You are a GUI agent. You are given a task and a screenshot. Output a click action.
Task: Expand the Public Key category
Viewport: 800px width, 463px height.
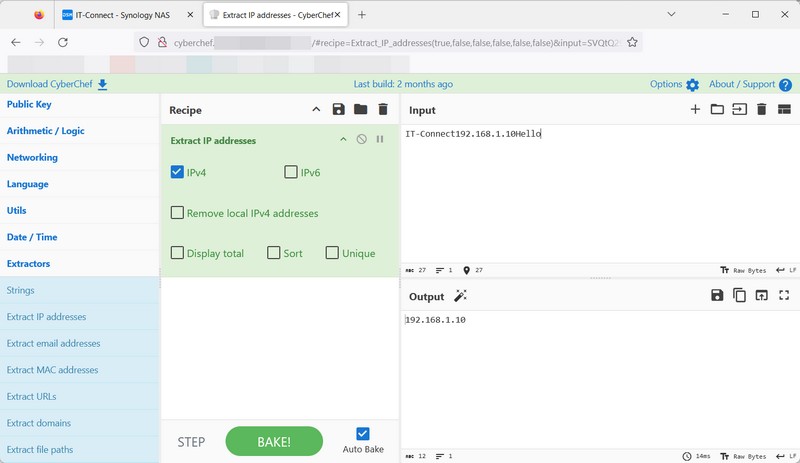pyautogui.click(x=80, y=104)
